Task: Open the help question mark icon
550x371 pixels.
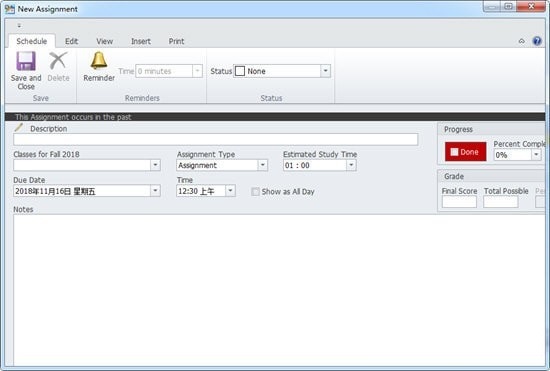Action: 537,41
